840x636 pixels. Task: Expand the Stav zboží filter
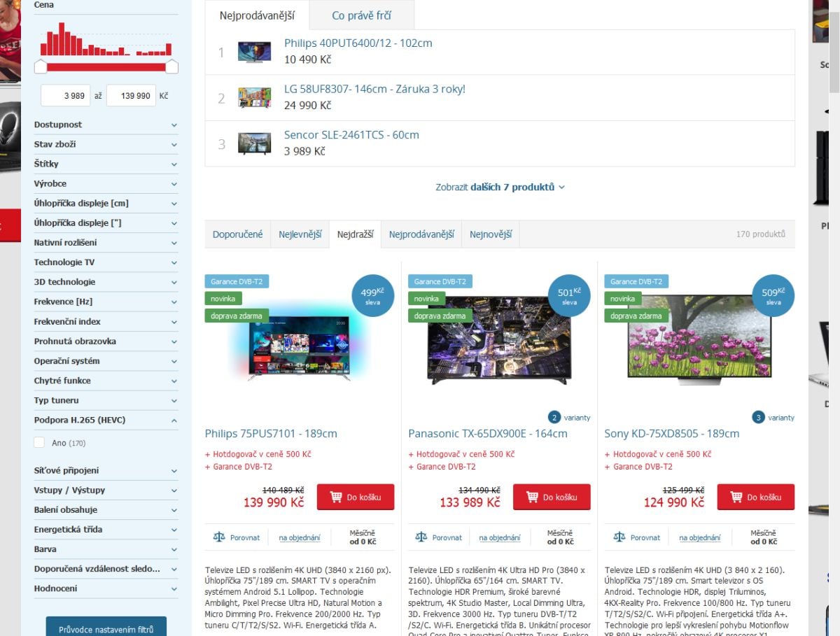(106, 144)
